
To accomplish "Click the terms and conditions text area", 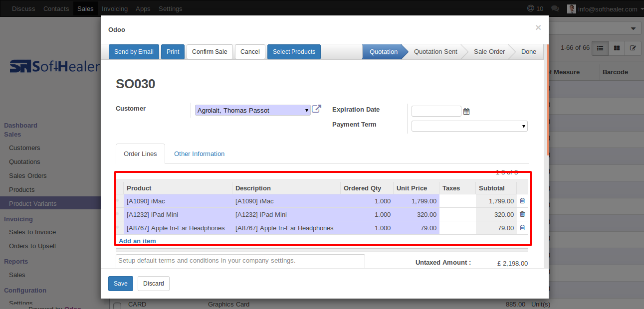I will 240,262.
